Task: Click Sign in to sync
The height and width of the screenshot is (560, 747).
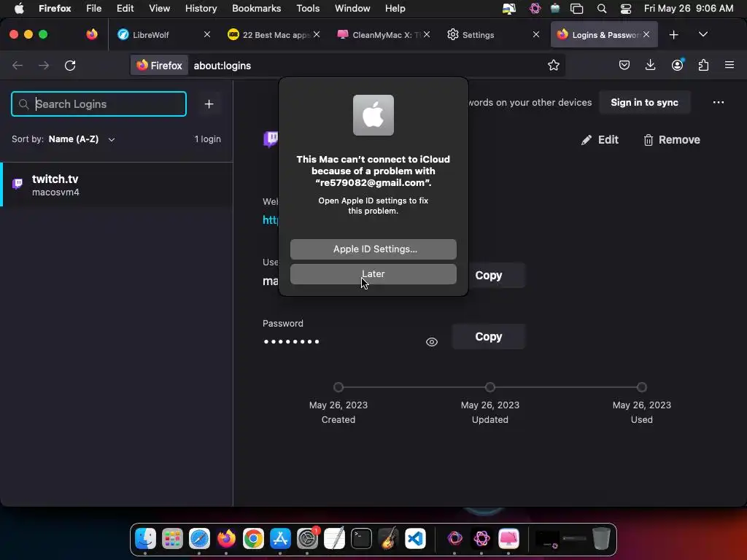Action: click(645, 102)
